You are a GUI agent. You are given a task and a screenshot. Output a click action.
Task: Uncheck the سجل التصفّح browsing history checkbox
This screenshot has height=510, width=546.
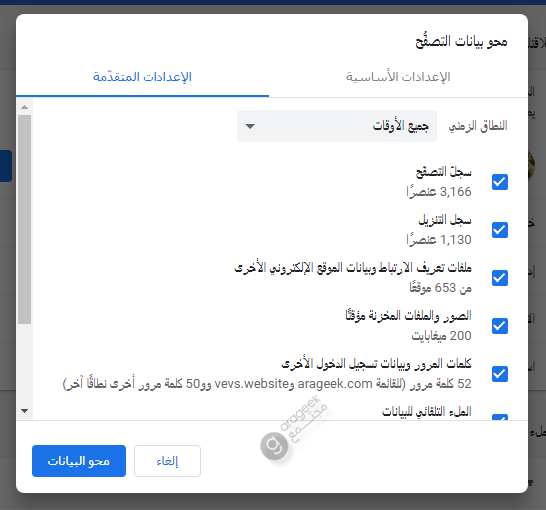coord(500,182)
